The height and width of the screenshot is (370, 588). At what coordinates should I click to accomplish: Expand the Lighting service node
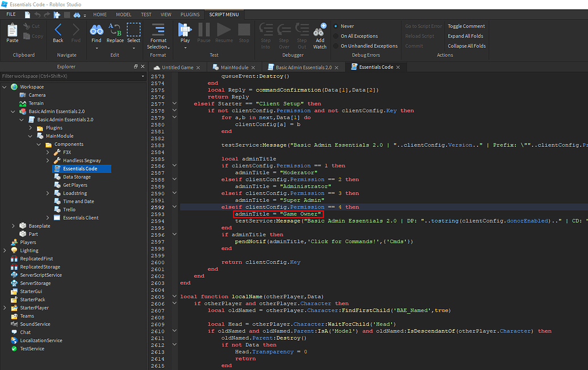click(x=5, y=250)
